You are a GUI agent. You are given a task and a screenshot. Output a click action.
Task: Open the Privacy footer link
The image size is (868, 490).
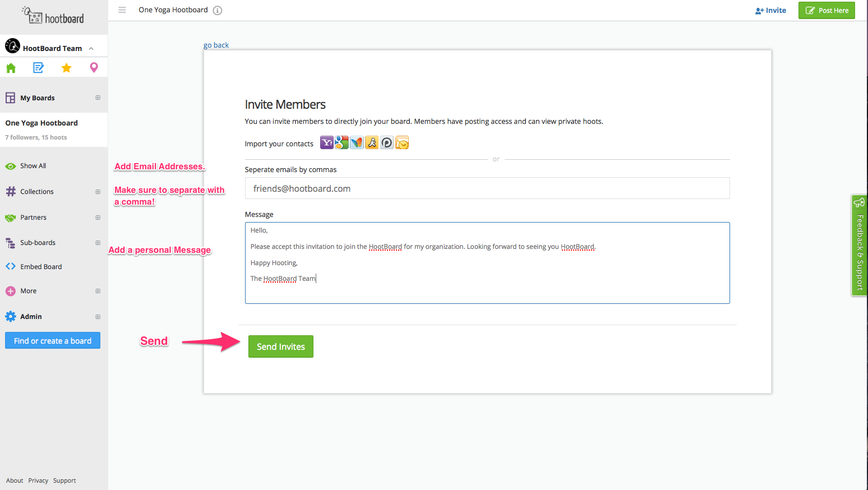(x=38, y=480)
